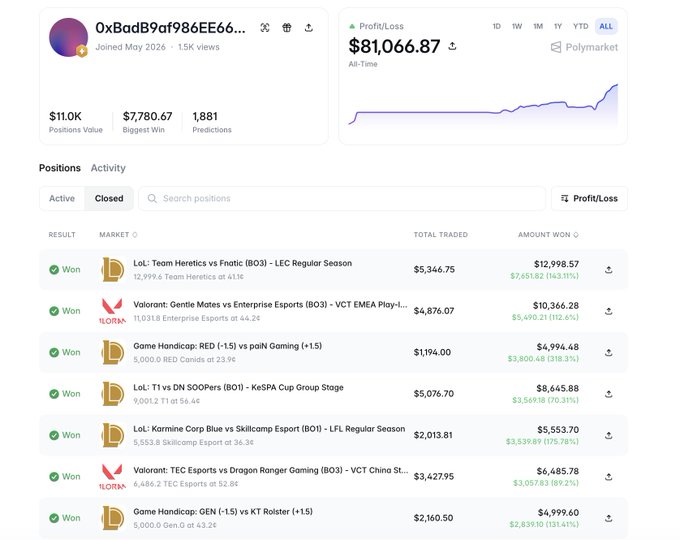Click LoL icon on T1 vs DN SOOPers row
The height and width of the screenshot is (540, 680).
(x=113, y=394)
